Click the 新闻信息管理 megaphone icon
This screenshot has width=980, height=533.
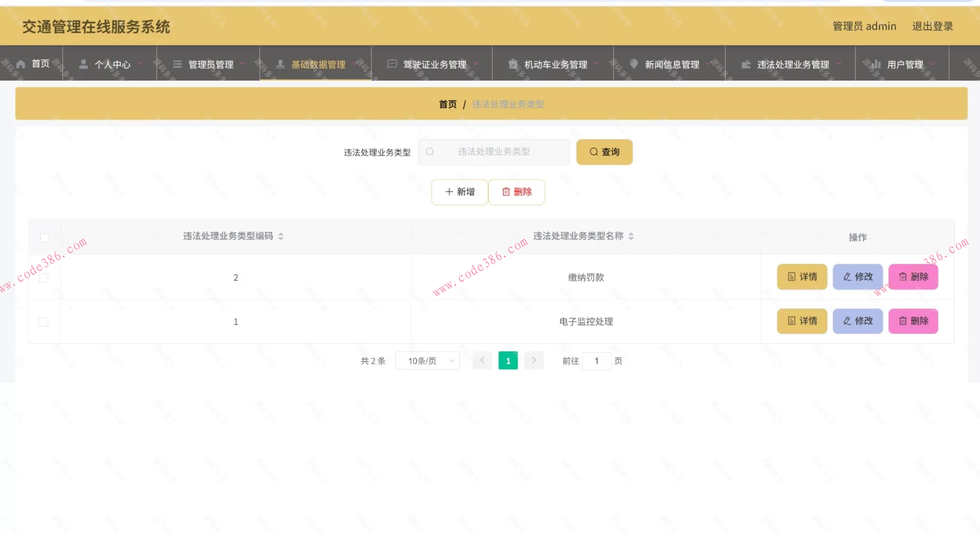tap(633, 64)
